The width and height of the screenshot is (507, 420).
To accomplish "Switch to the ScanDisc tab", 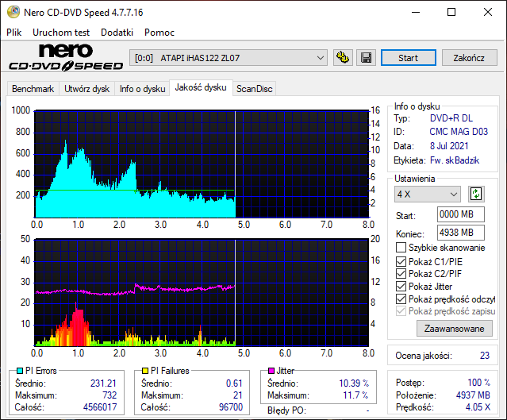I will coord(254,89).
